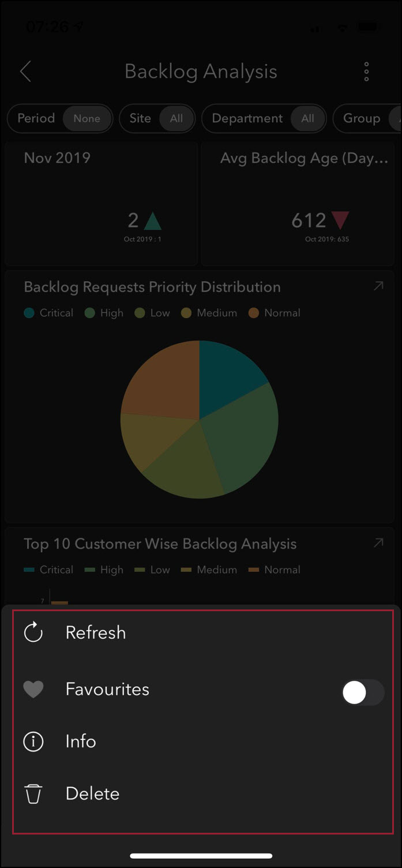Select the Refresh menu entry
Viewport: 402px width, 868px height.
pos(203,633)
